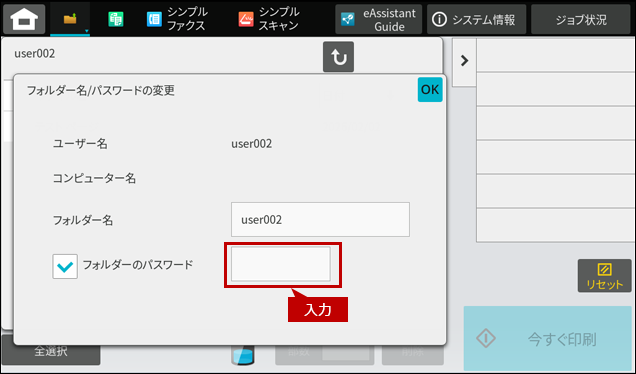Click the folder password input field
636x374 pixels.
click(281, 264)
